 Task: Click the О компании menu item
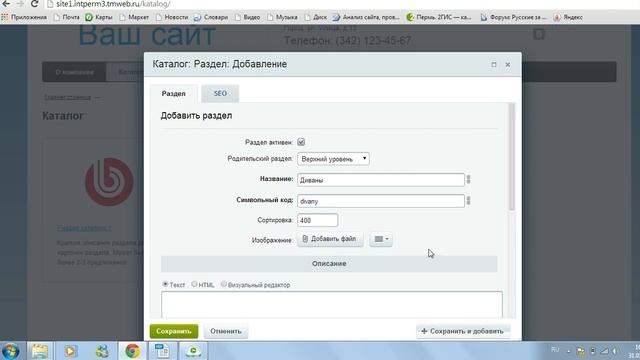pyautogui.click(x=74, y=72)
